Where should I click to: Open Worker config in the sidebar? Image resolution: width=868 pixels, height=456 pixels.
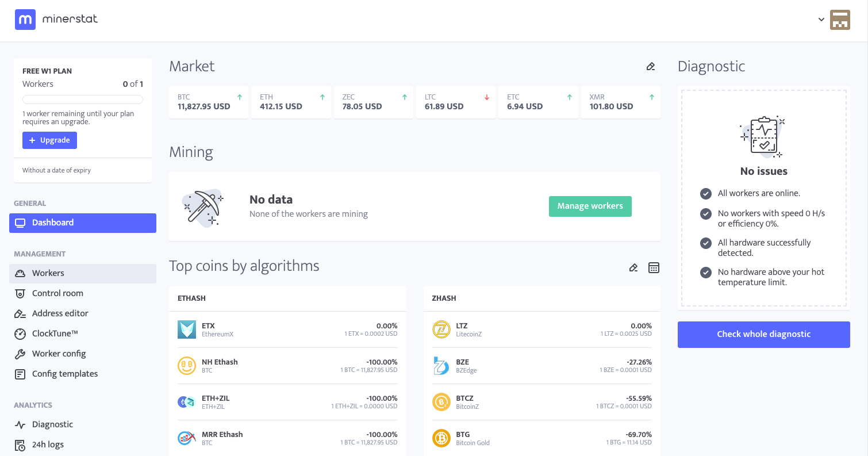[x=83, y=354]
